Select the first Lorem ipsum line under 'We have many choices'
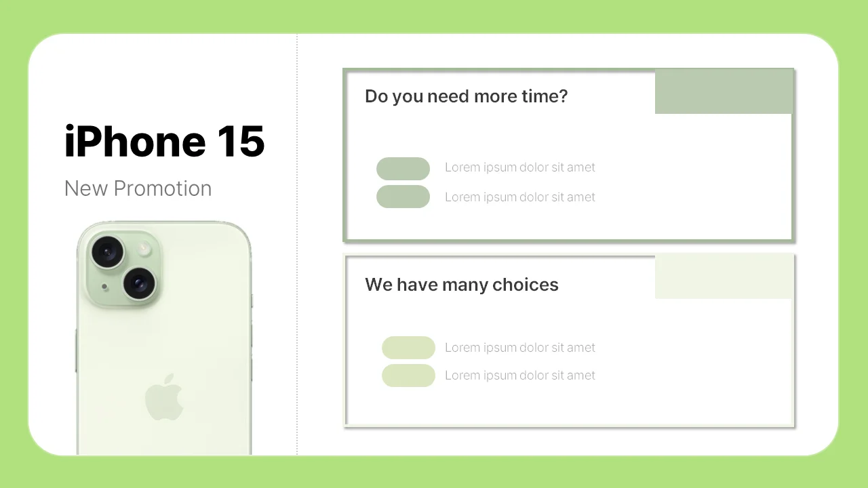The image size is (868, 488). point(520,348)
